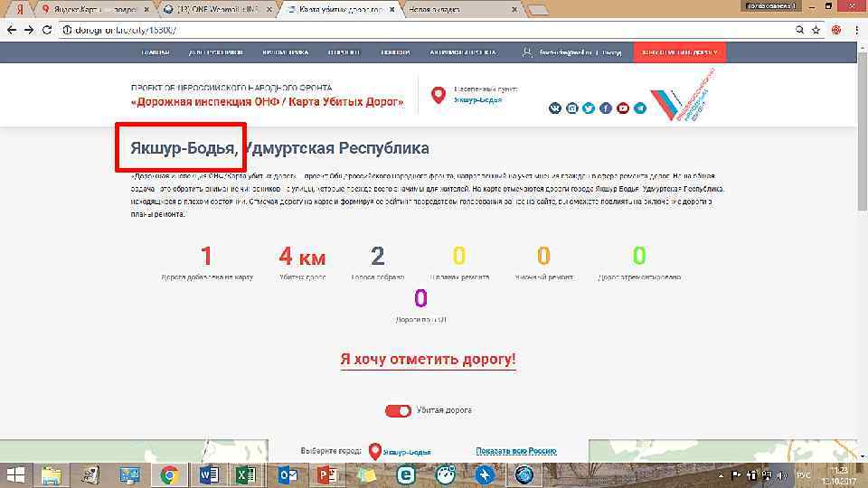Click the 'Показать всю Россию' link

[516, 451]
